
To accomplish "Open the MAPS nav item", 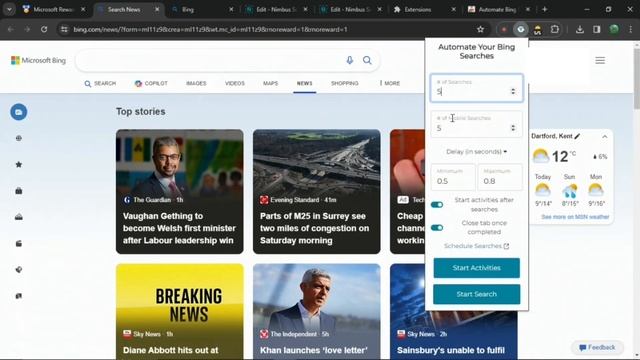I will [270, 83].
